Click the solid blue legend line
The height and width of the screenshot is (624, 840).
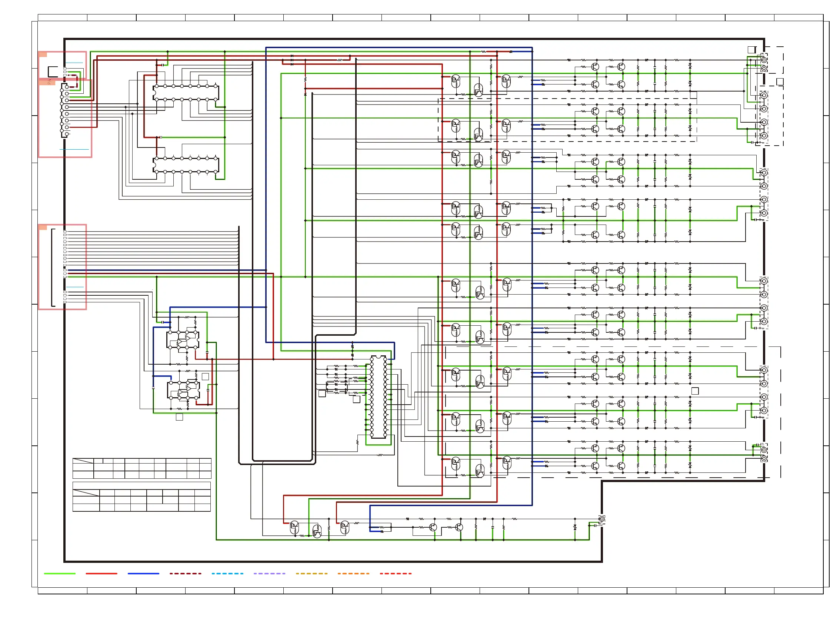143,573
